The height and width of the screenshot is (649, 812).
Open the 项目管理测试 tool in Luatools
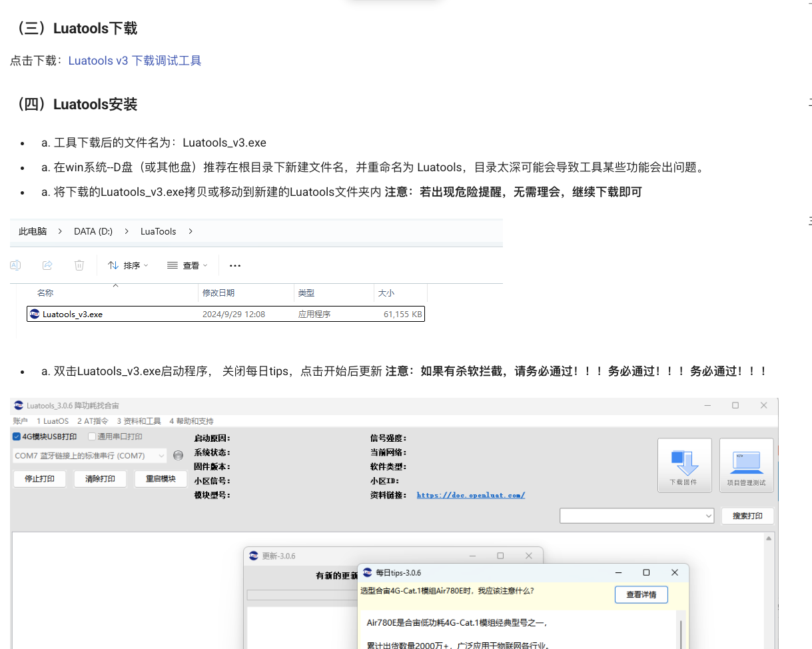(746, 464)
